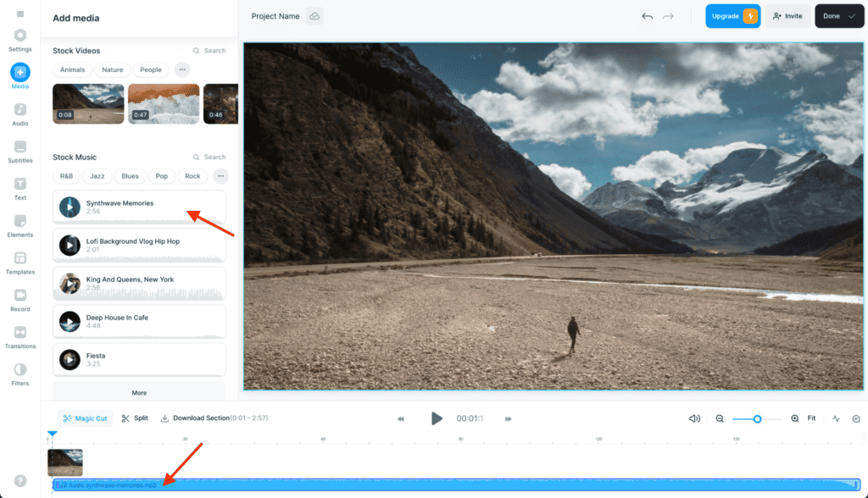Image resolution: width=868 pixels, height=498 pixels.
Task: Select the Transitions sidebar icon
Action: [x=20, y=335]
